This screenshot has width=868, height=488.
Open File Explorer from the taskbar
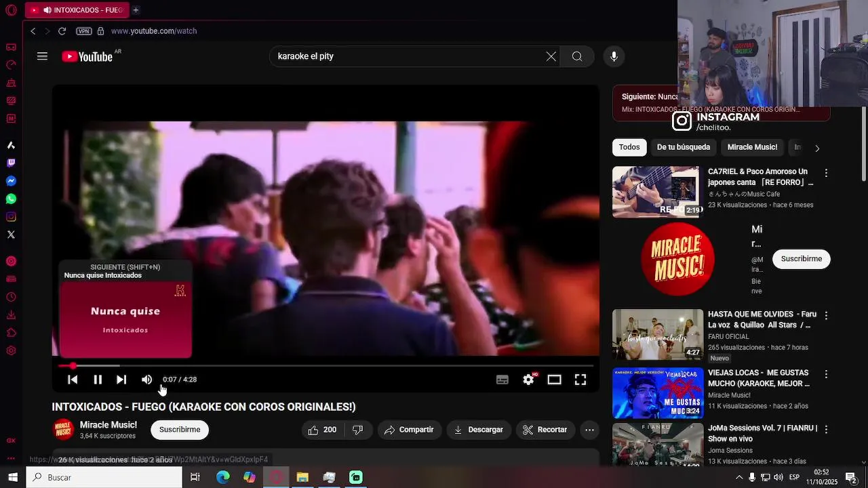click(x=302, y=477)
